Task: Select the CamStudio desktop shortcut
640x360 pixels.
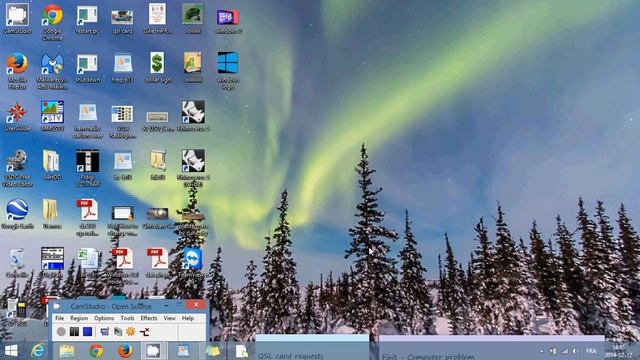Action: (17, 18)
